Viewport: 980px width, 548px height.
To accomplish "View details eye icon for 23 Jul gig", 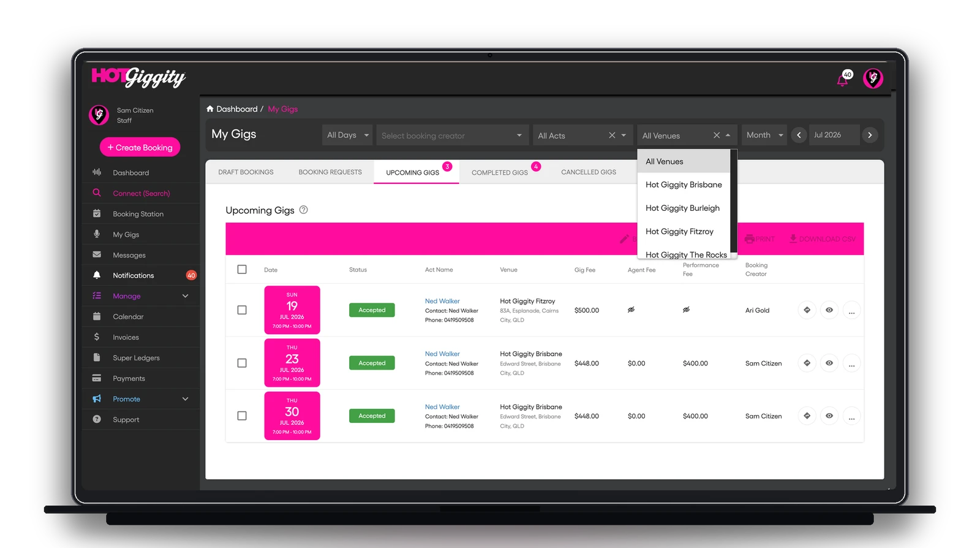I will 829,363.
